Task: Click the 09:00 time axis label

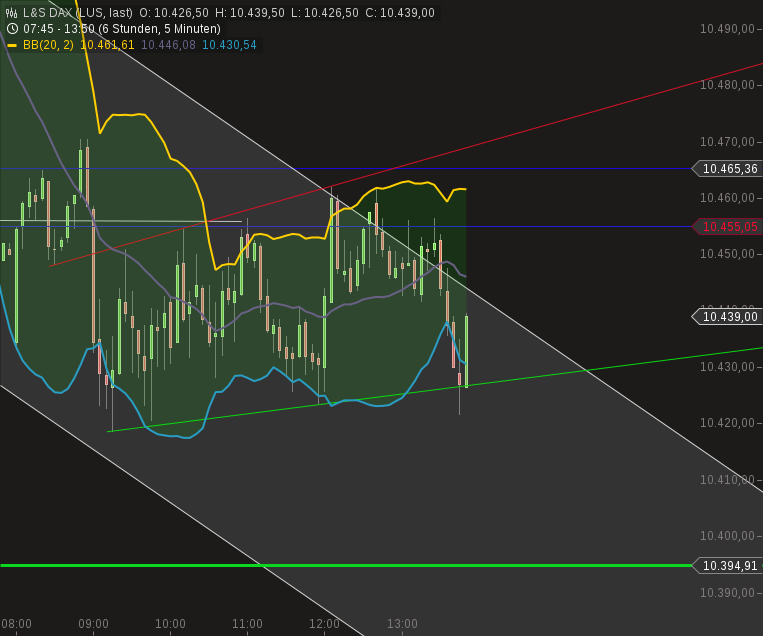Action: click(93, 624)
